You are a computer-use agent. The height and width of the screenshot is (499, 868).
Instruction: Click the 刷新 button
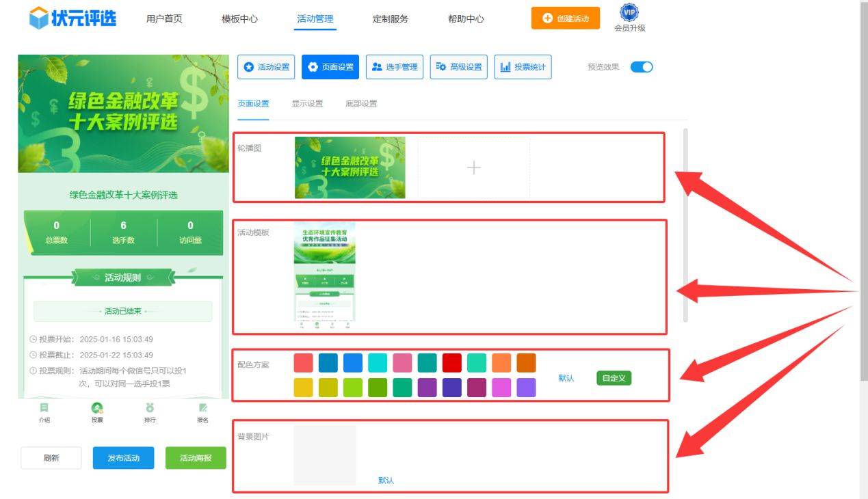[x=51, y=458]
